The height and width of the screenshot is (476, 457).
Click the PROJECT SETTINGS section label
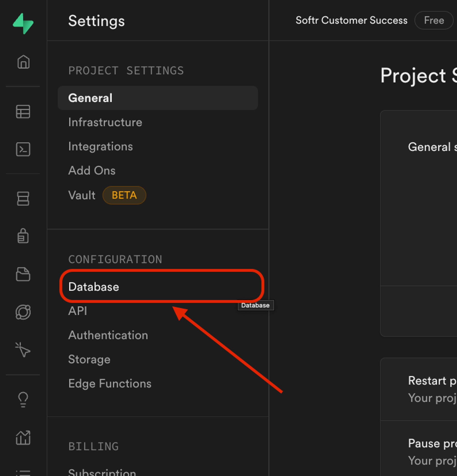tap(126, 71)
